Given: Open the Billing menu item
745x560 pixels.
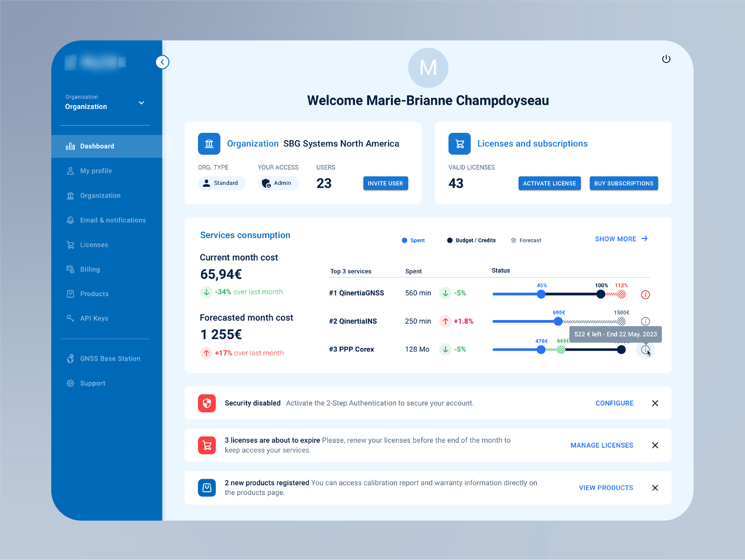Looking at the screenshot, I should click(x=90, y=270).
